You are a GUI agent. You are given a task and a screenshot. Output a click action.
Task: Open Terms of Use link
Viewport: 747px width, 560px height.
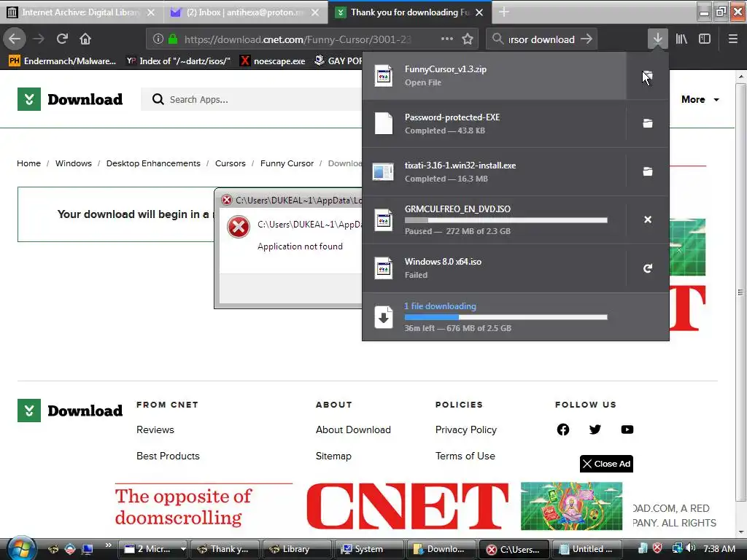tap(465, 456)
